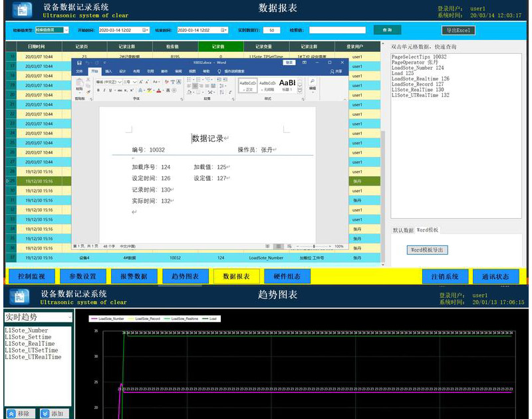Screen dimensions: 532x419
Task: Switch to the 默认数据 tab
Action: [404, 230]
